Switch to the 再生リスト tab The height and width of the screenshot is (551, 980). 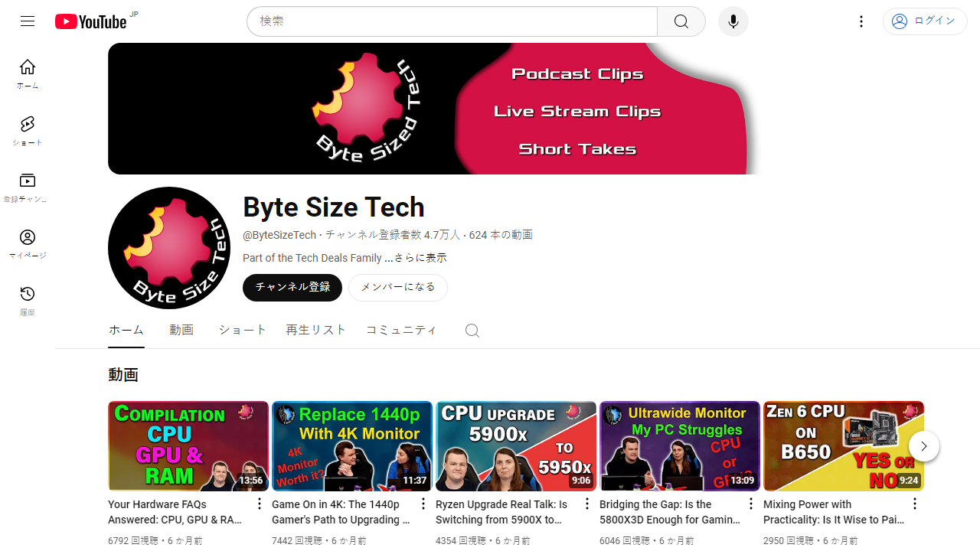316,330
